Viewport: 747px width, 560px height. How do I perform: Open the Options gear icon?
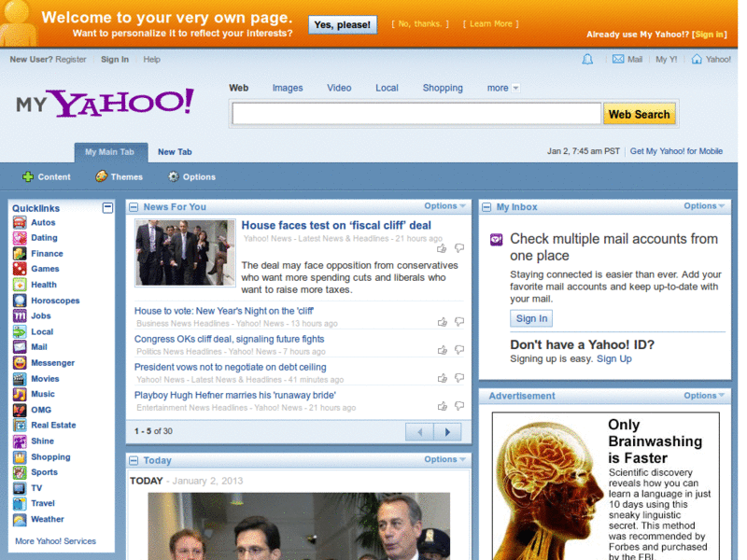coord(174,176)
